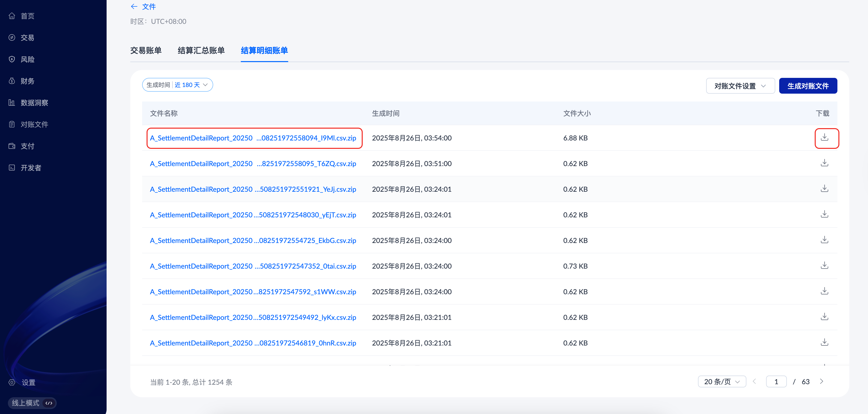Click the back arrow next to 文件
Screen dimensions: 868x414
click(x=134, y=6)
